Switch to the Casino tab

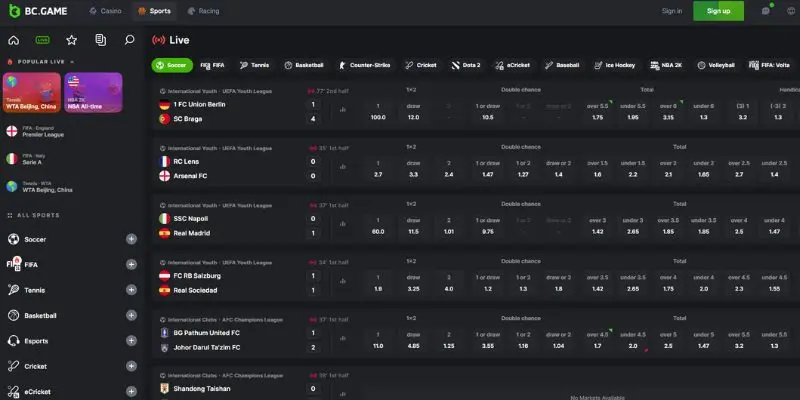coord(105,11)
